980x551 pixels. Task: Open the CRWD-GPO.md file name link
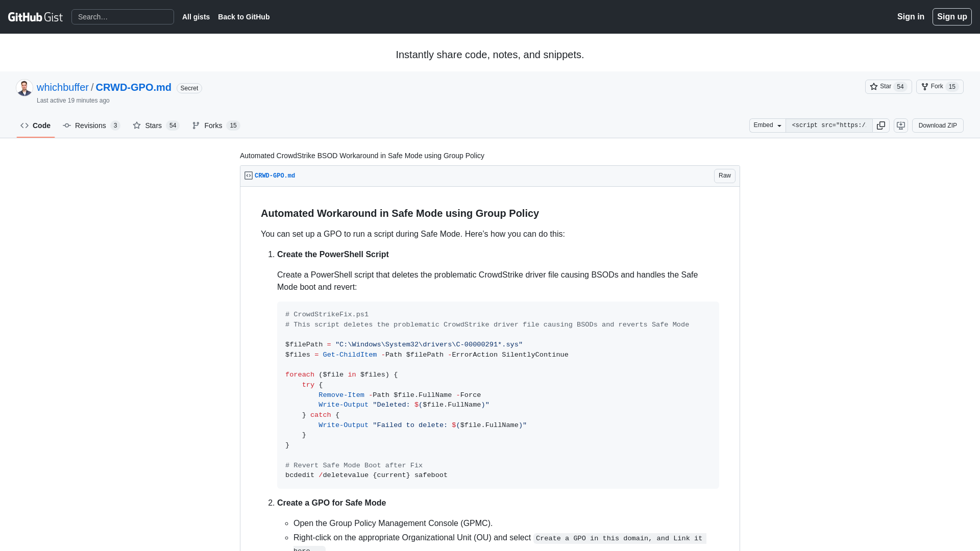pos(275,176)
